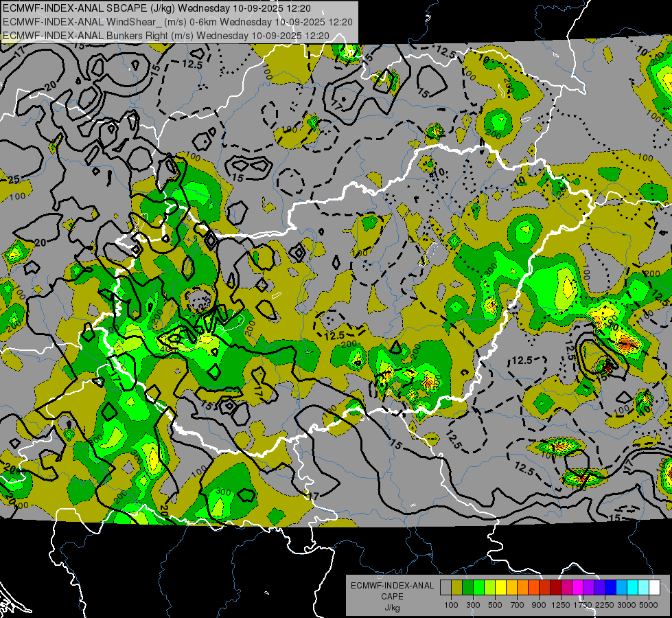Image resolution: width=672 pixels, height=618 pixels.
Task: Select the sky blue legend swatch
Action: pos(622,588)
